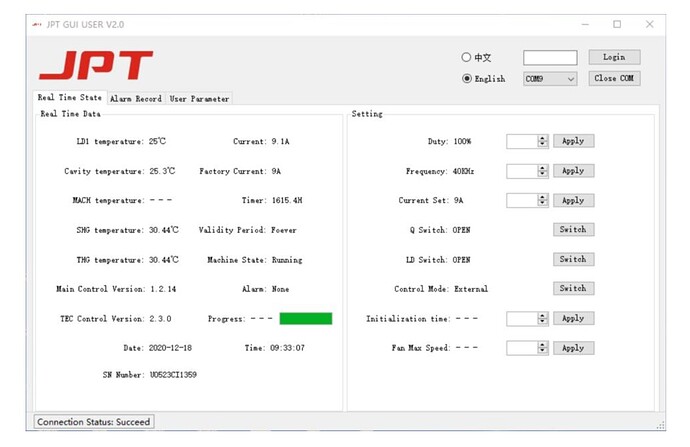Click the Factory Current 9A value
690x447 pixels.
276,171
